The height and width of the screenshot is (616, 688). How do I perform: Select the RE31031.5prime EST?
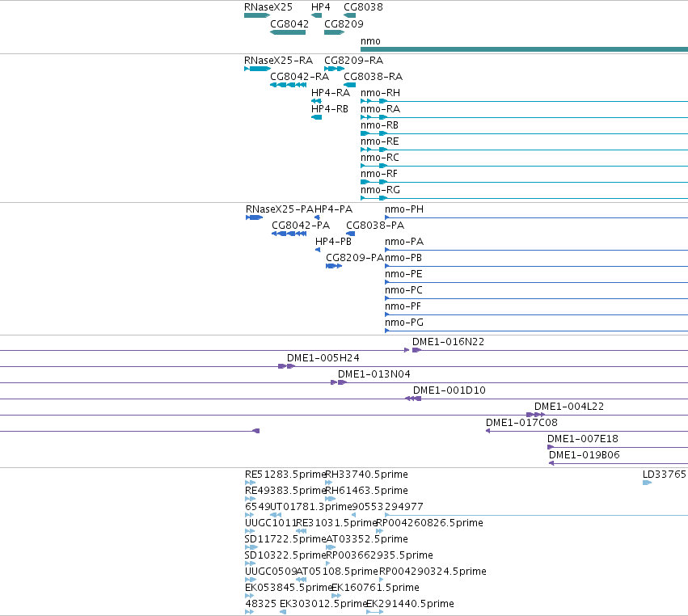(x=301, y=531)
